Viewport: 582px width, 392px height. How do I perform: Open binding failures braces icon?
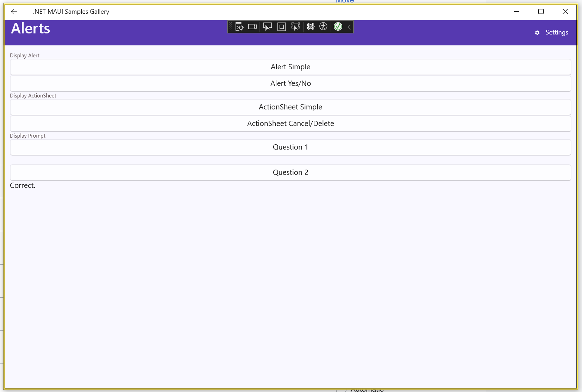coord(310,27)
